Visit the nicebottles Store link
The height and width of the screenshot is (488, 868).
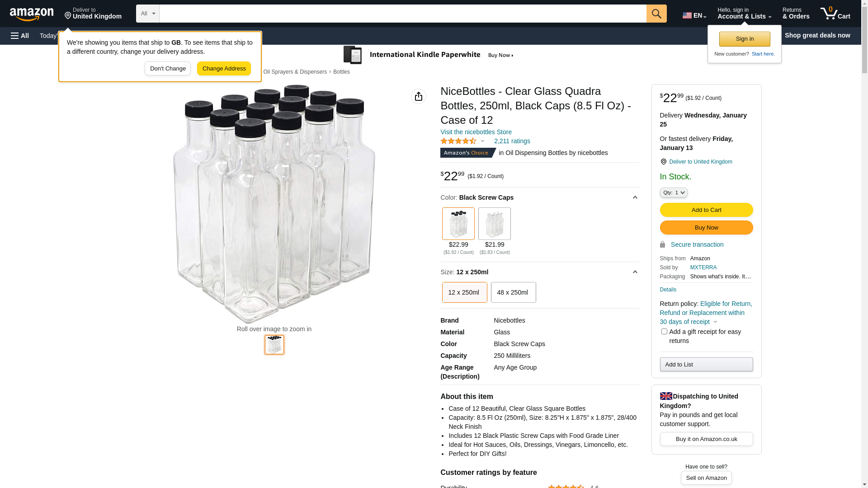click(x=476, y=132)
